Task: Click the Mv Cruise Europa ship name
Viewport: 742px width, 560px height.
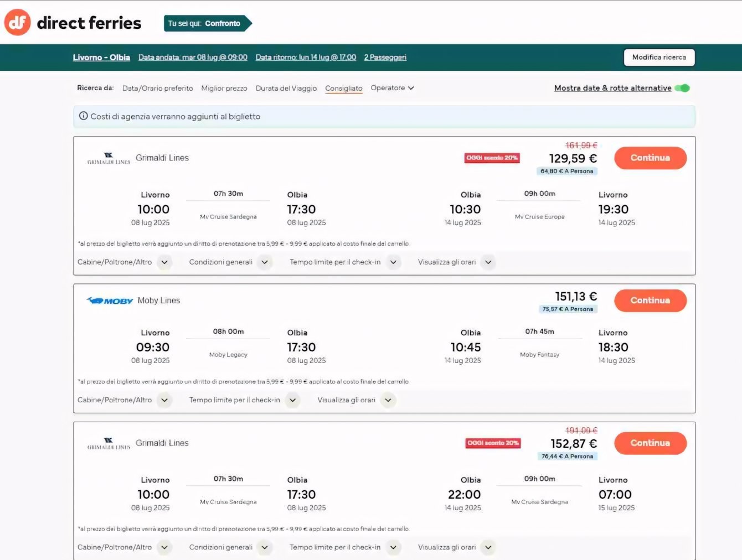Action: 540,217
